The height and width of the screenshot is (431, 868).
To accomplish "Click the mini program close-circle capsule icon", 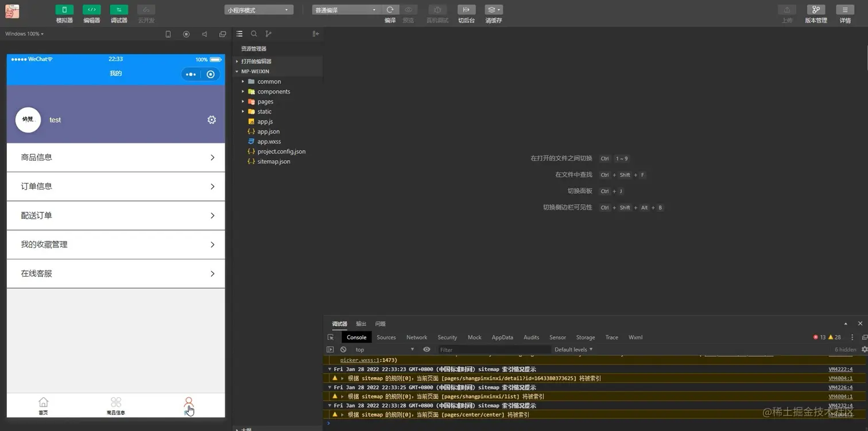I will point(211,74).
